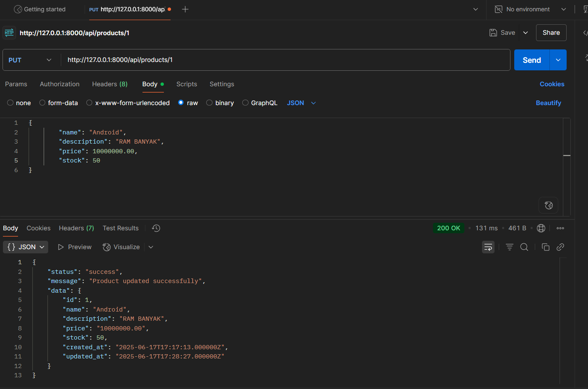Image resolution: width=588 pixels, height=389 pixels.
Task: Expand the No environment selector
Action: coord(529,9)
